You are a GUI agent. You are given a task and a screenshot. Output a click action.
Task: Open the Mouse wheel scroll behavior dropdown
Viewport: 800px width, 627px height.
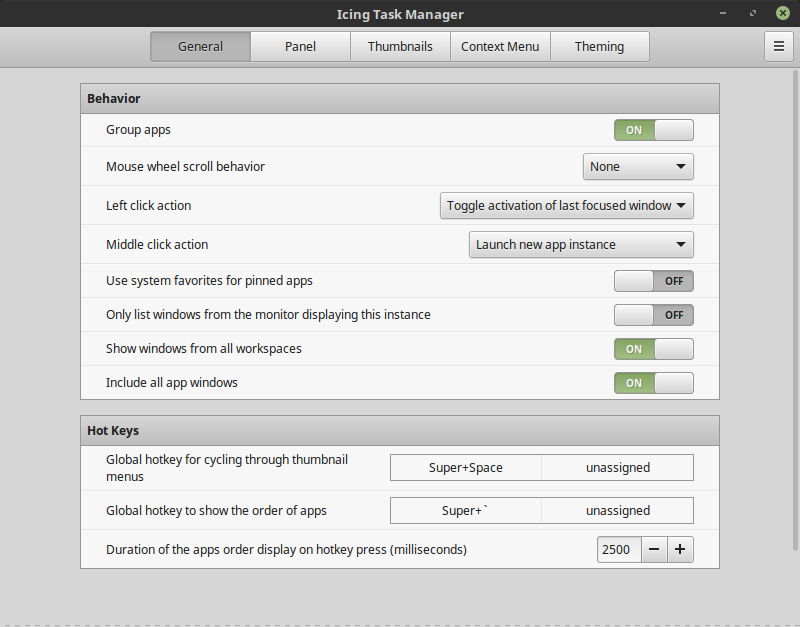click(x=638, y=166)
